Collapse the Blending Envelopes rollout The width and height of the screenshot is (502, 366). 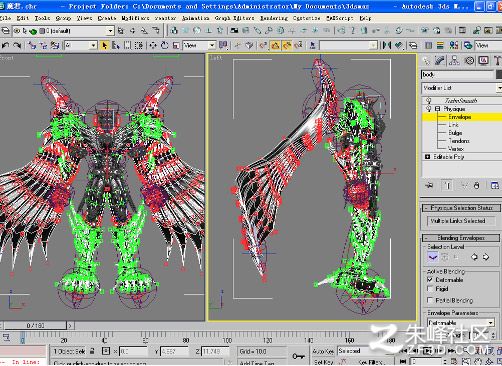click(x=461, y=238)
